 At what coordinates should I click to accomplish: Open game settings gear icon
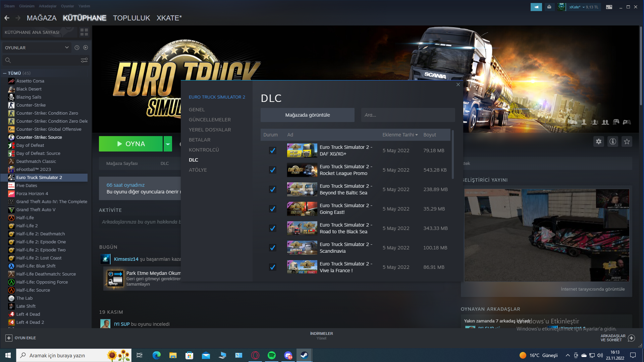[x=599, y=141]
